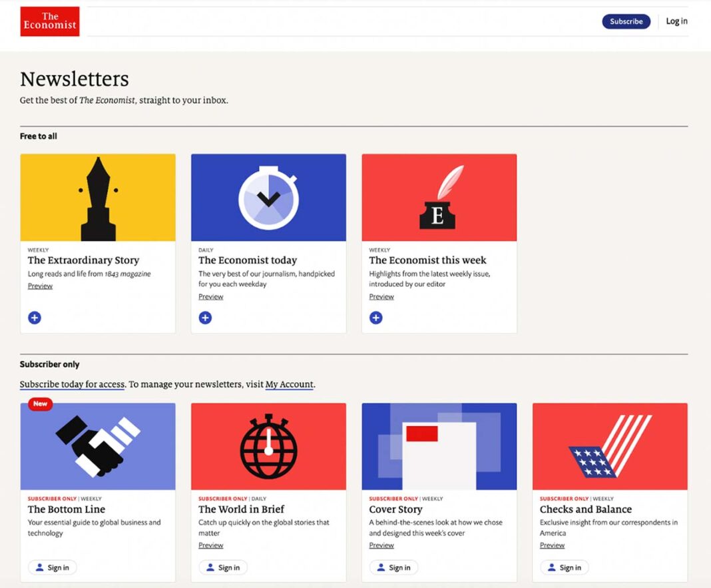Preview the Cover Story newsletter
Image resolution: width=711 pixels, height=588 pixels.
pos(381,545)
